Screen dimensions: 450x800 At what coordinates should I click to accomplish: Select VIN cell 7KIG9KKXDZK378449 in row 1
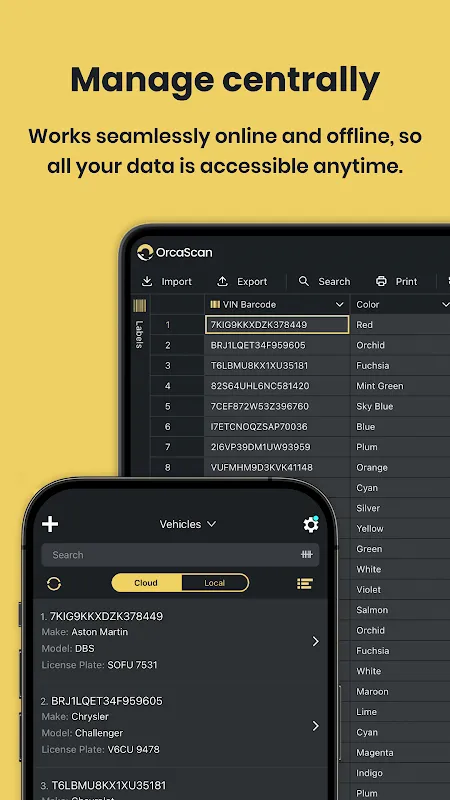click(x=277, y=324)
